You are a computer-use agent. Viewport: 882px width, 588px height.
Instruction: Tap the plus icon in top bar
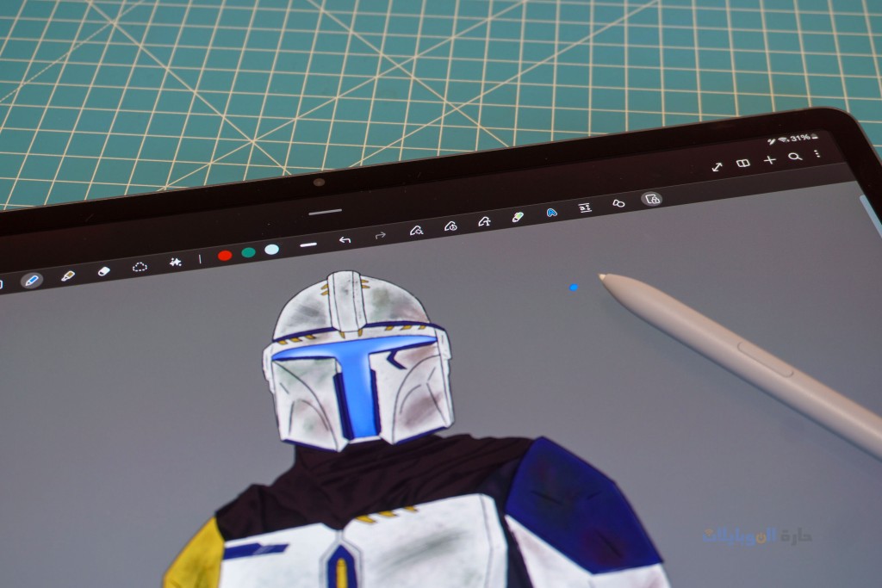pos(769,160)
